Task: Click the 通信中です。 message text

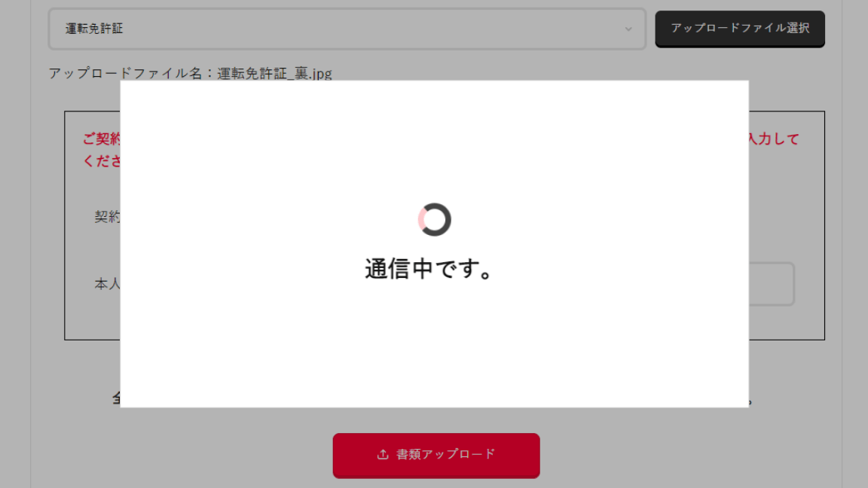Action: pyautogui.click(x=429, y=269)
